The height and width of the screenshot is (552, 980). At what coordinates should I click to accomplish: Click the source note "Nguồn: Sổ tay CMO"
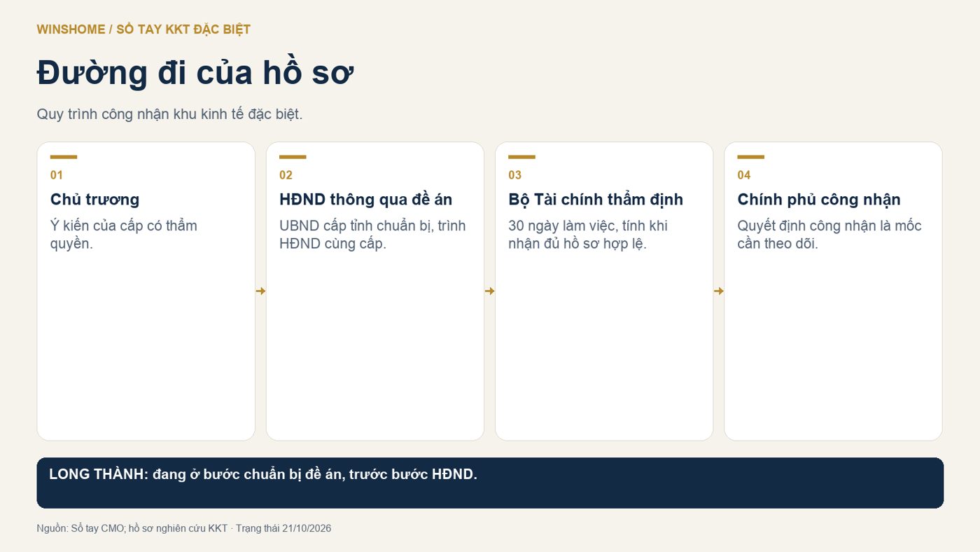click(x=80, y=528)
